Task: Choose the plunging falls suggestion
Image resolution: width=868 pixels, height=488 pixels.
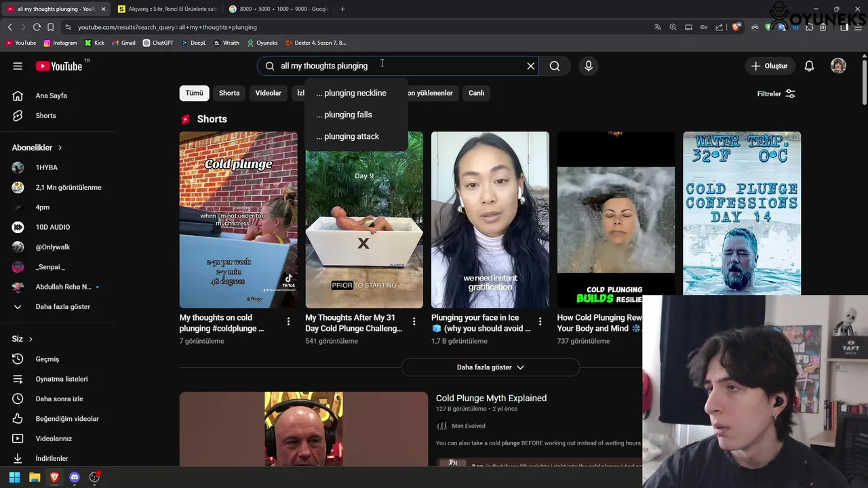Action: 356,115
